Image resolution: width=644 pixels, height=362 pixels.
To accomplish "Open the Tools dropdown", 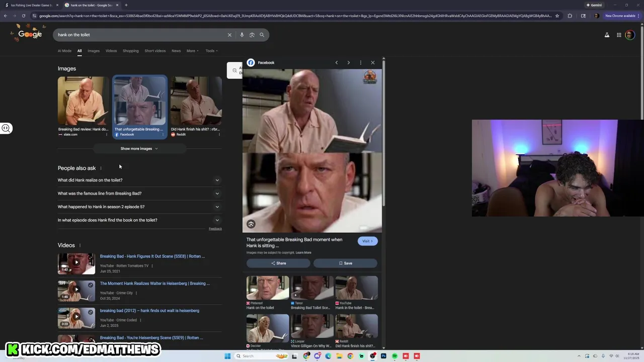I will [211, 51].
